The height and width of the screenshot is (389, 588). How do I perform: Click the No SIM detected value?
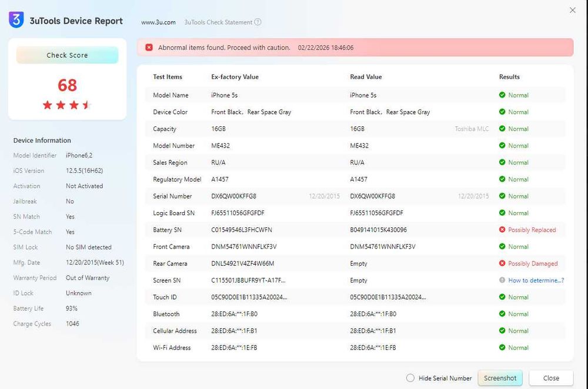[89, 247]
